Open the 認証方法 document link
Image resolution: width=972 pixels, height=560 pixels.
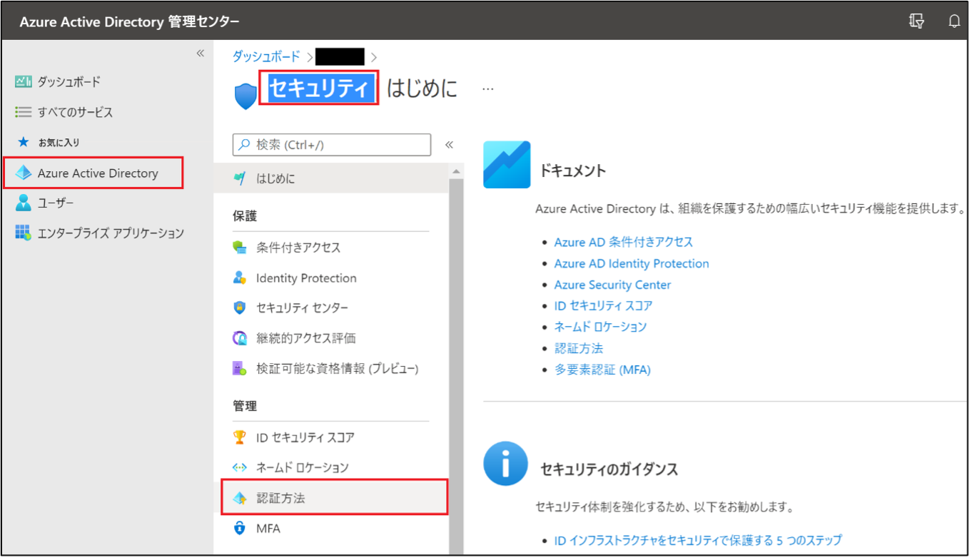[x=579, y=348]
